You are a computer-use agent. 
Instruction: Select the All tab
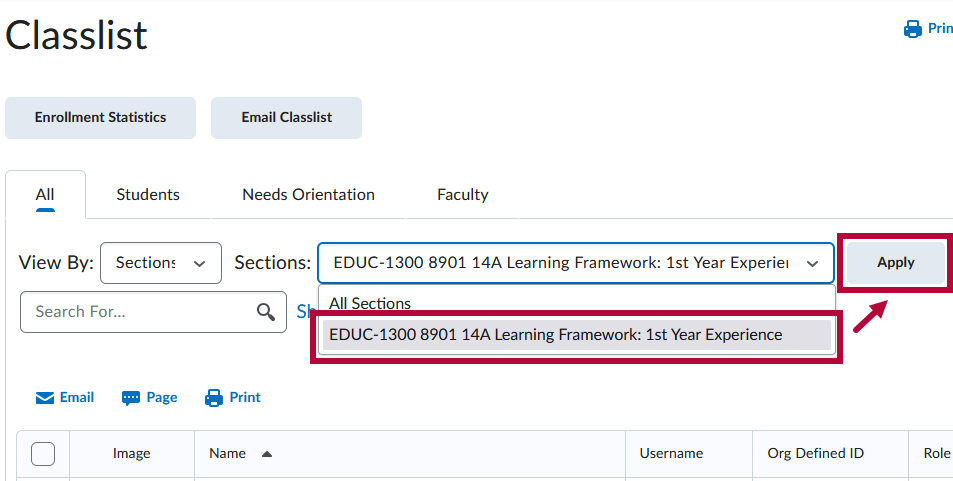click(45, 195)
